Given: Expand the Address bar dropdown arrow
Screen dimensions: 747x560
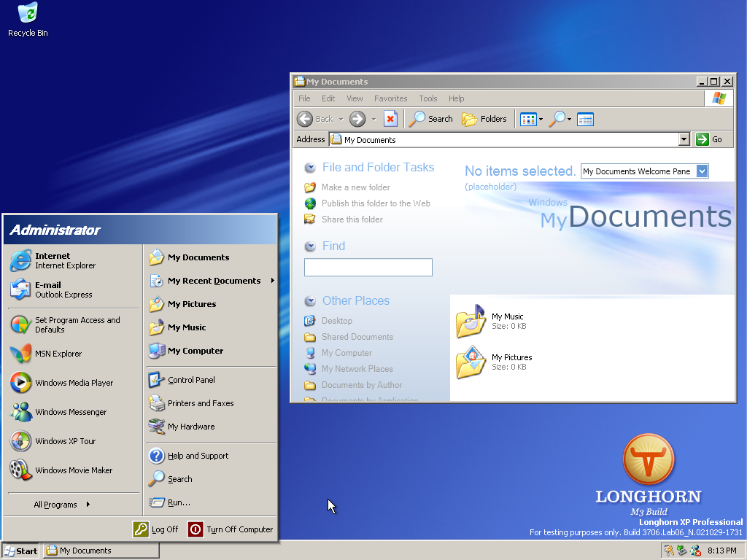Looking at the screenshot, I should tap(684, 139).
